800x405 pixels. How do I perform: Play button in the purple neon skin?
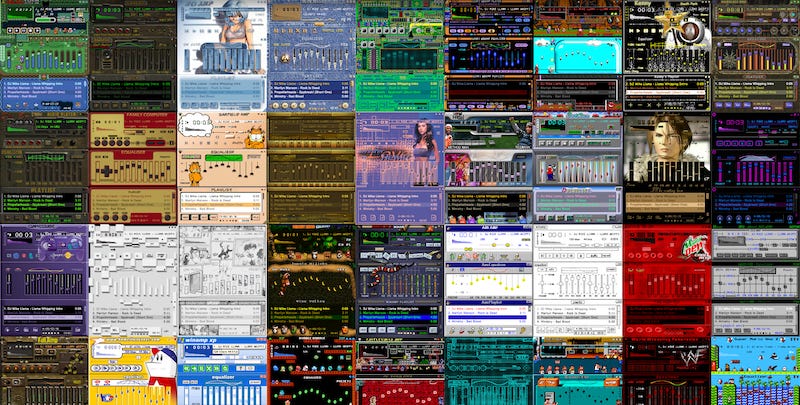(727, 143)
